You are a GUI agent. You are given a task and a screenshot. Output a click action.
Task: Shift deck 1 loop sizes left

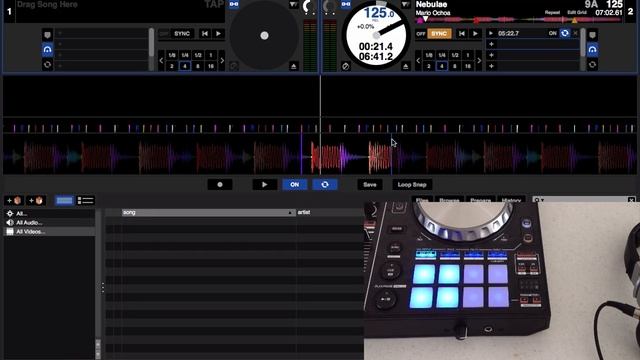(x=161, y=60)
